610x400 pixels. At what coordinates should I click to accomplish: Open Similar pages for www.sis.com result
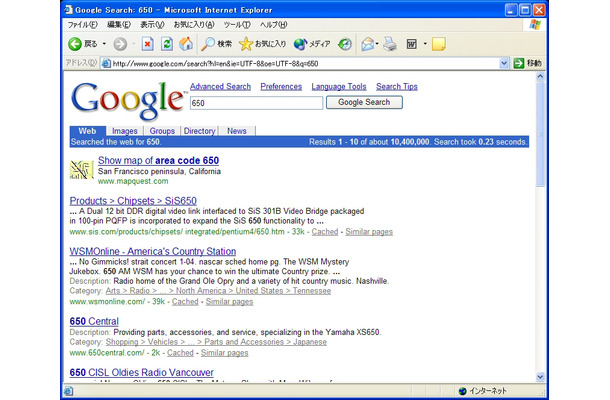(369, 232)
